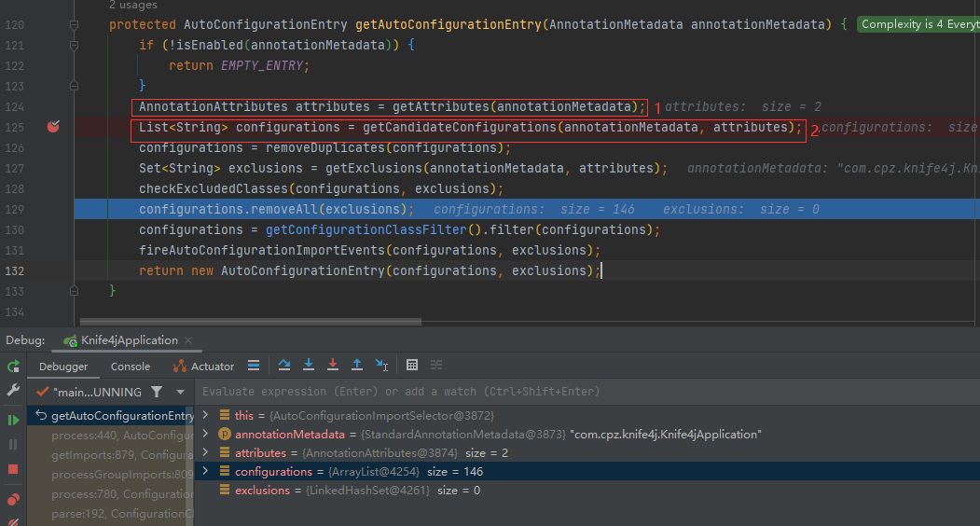
Task: Select the processGroupImports:809 stack frame
Action: [x=111, y=475]
